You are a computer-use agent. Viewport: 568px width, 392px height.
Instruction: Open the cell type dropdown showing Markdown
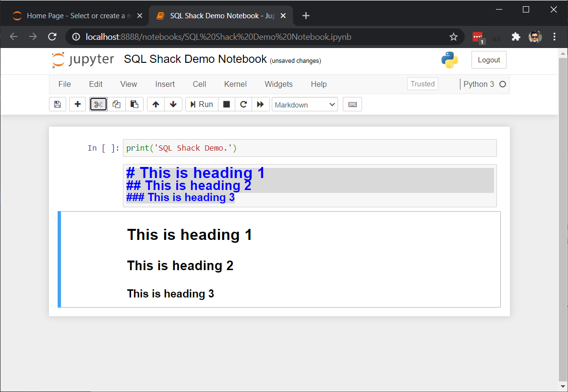304,104
